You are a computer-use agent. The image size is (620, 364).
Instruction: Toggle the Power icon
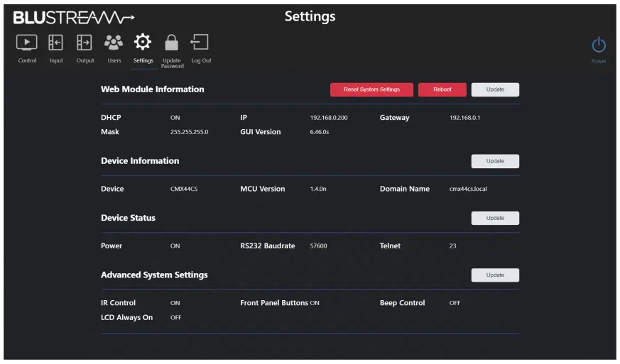click(x=599, y=45)
